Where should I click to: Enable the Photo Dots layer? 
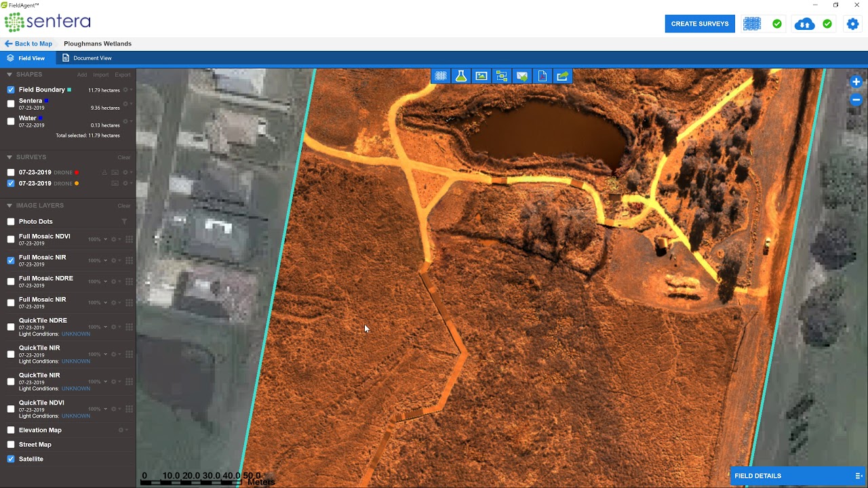(x=11, y=222)
